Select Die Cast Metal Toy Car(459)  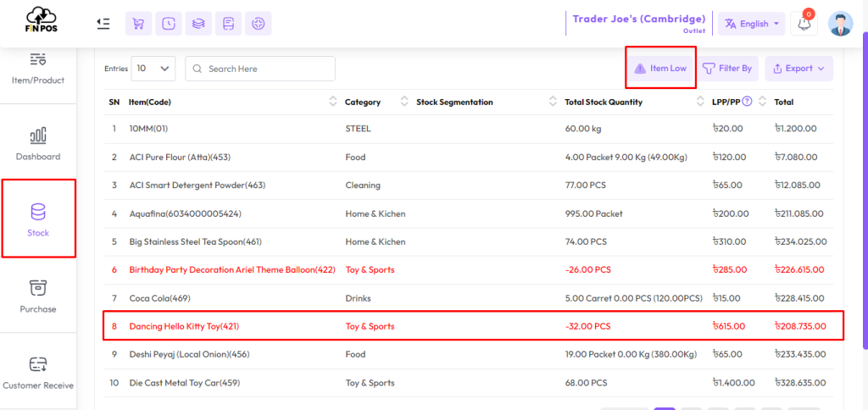coord(184,383)
